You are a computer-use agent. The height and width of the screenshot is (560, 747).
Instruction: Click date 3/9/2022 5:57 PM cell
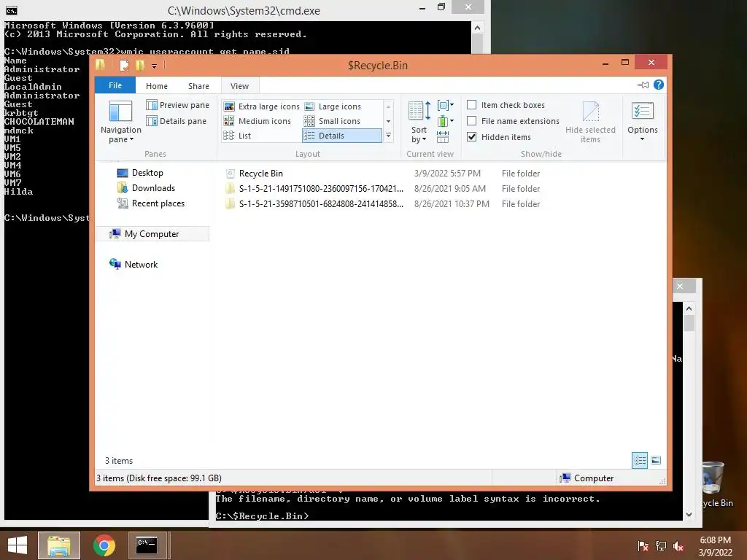447,174
